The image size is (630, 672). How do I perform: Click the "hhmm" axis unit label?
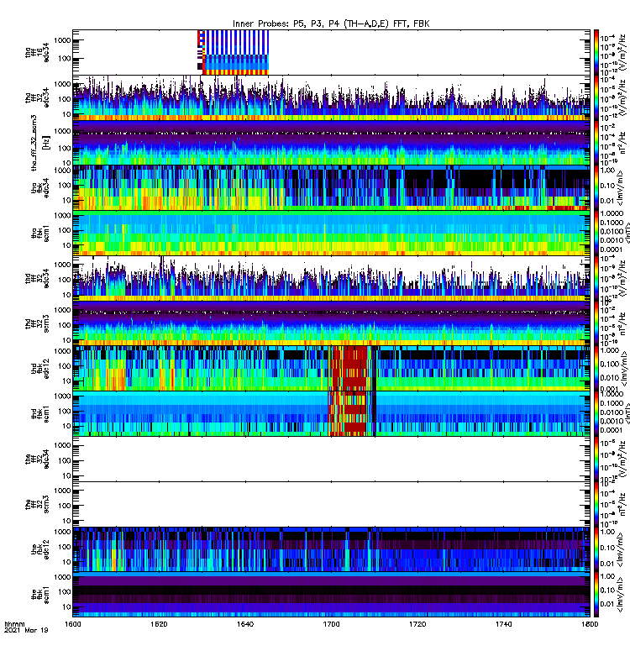pyautogui.click(x=14, y=624)
